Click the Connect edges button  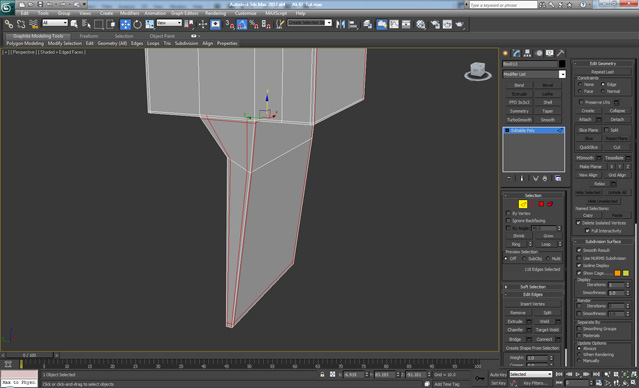[544, 340]
